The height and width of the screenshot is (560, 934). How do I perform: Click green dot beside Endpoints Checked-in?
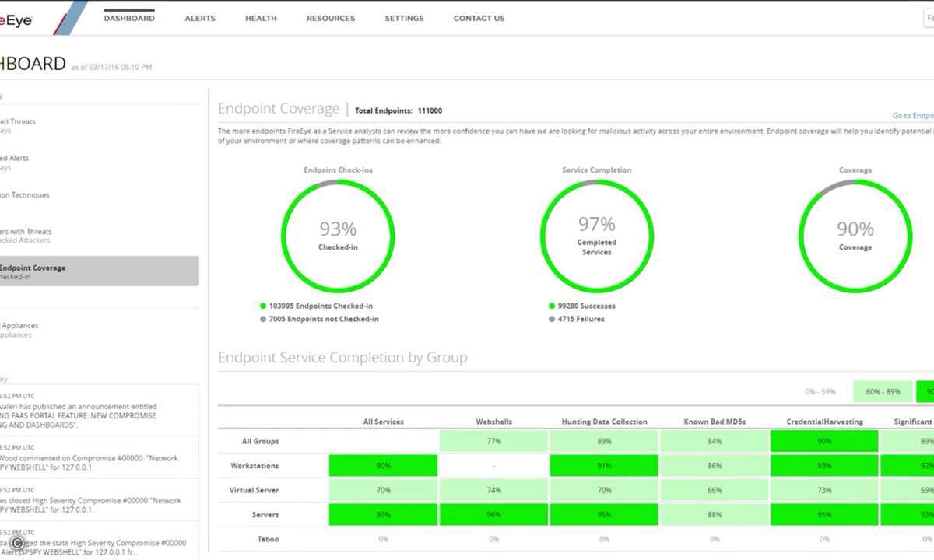tap(263, 306)
